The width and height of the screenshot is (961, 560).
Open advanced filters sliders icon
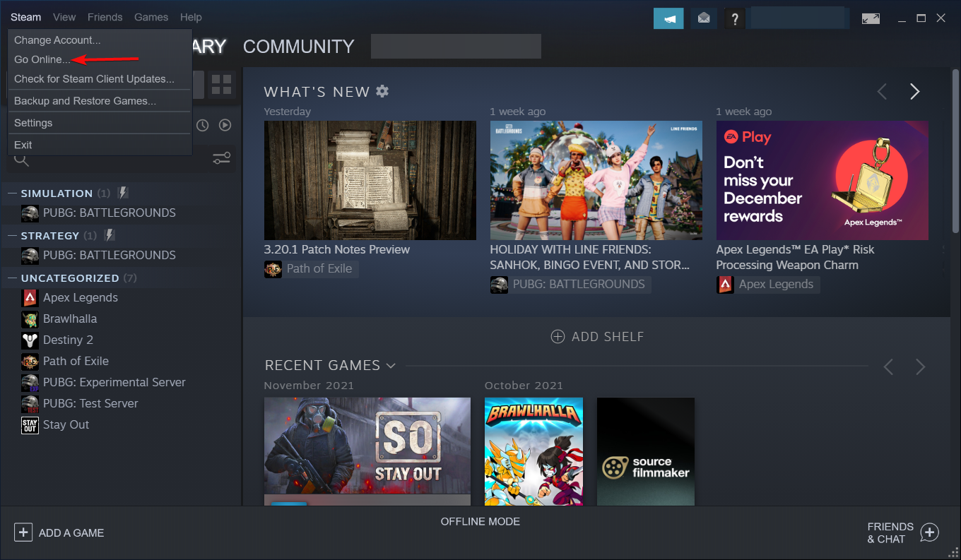[221, 158]
